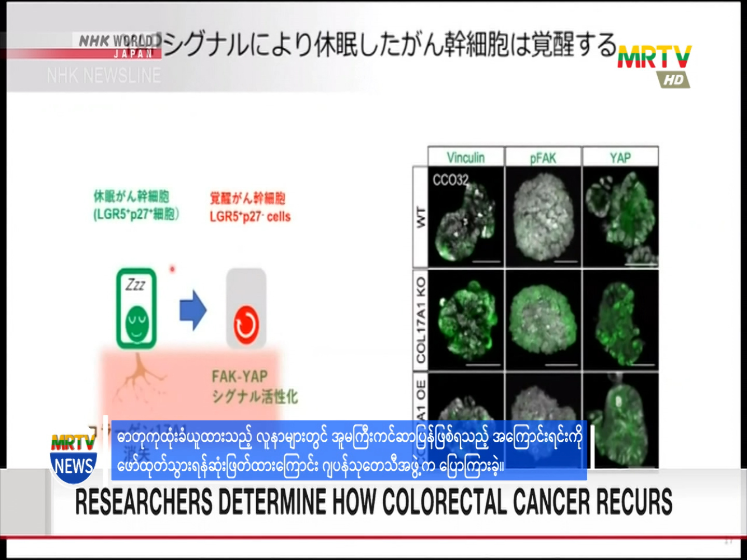
Task: Select the green sleeping Zzz cell icon
Action: pos(136,309)
